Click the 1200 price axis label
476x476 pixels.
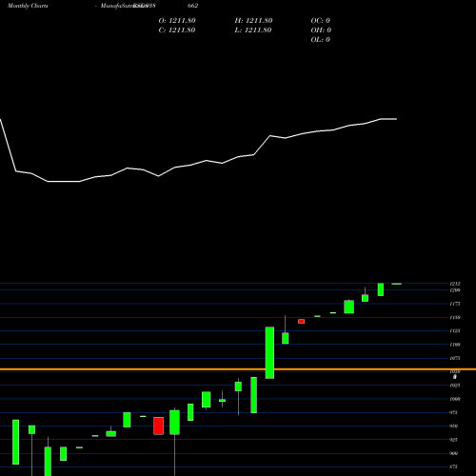click(x=455, y=290)
